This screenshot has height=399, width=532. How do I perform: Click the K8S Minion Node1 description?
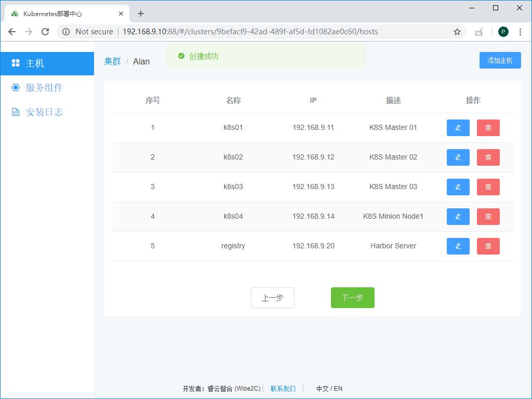(x=393, y=216)
